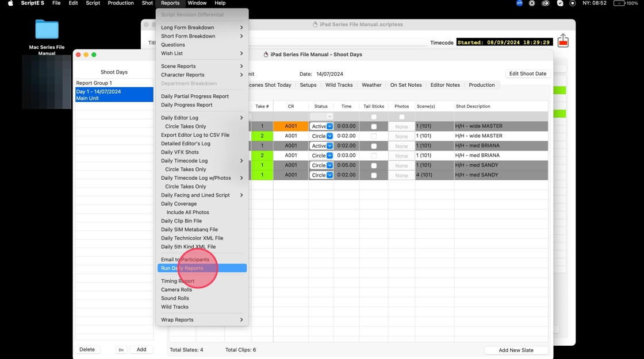Click the orange A001 camera roll cell
Viewport: 644px width, 359px height.
tap(291, 126)
